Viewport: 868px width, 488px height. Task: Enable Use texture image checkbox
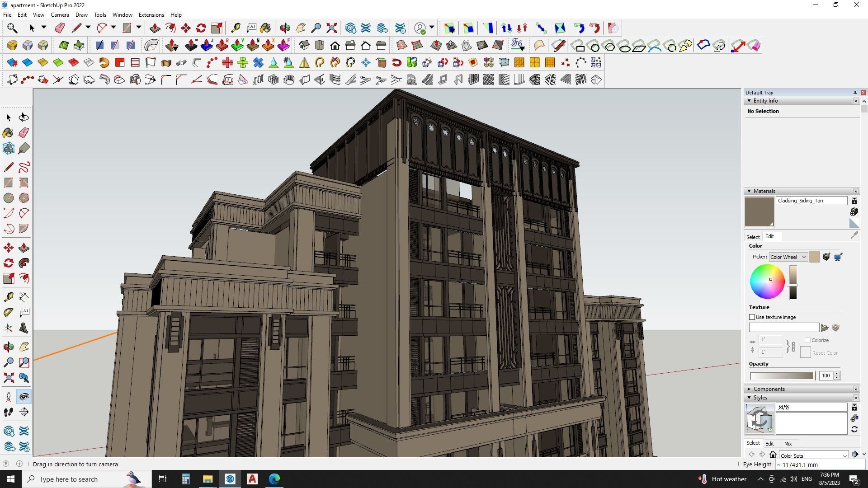click(x=752, y=317)
